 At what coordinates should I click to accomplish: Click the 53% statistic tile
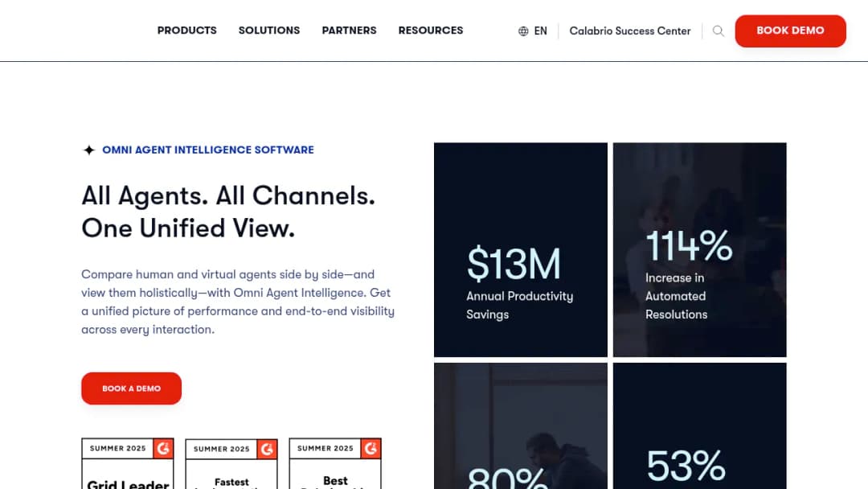(700, 426)
